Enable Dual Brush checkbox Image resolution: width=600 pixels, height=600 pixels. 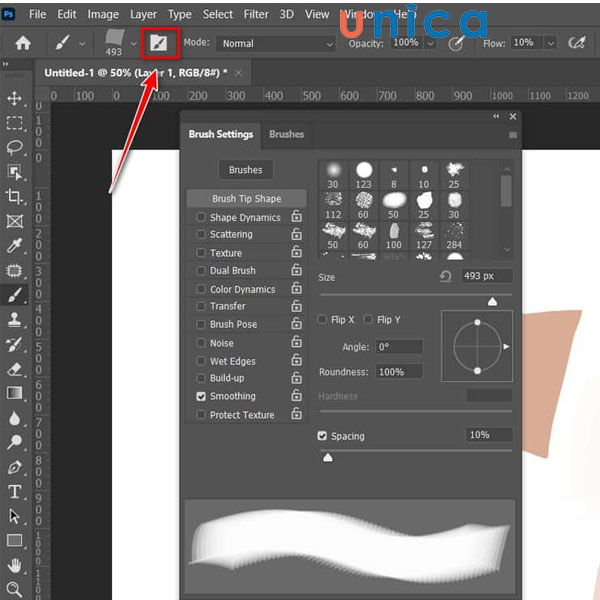201,271
